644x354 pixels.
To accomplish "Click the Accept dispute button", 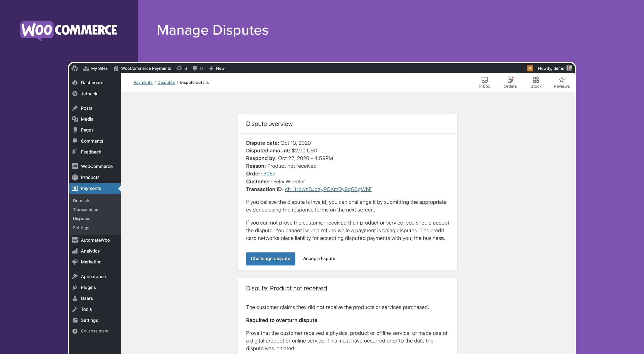I will pyautogui.click(x=319, y=258).
